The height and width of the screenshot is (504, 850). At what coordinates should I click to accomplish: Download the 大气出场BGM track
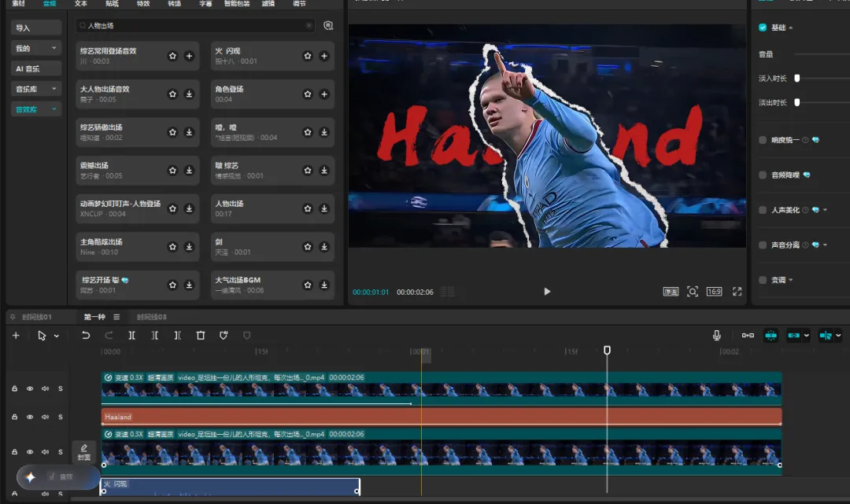click(x=324, y=285)
